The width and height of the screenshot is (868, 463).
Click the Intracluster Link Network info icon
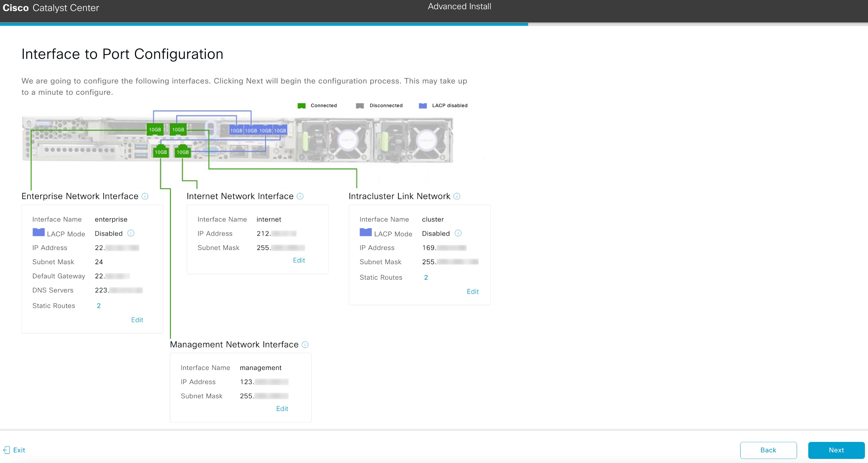click(x=457, y=196)
